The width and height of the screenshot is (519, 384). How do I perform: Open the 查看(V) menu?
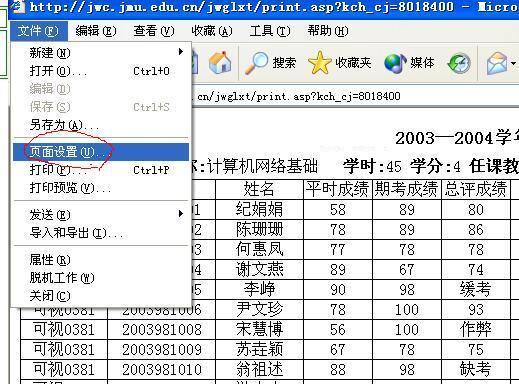[x=154, y=31]
